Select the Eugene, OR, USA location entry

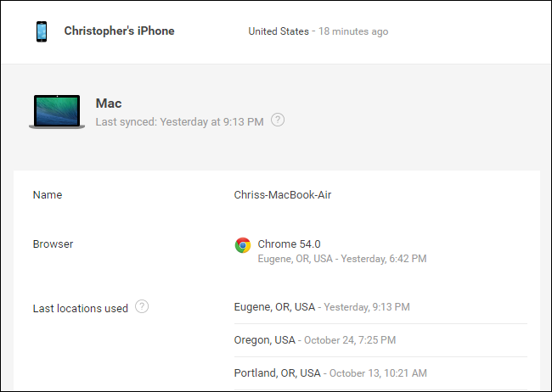coord(274,307)
